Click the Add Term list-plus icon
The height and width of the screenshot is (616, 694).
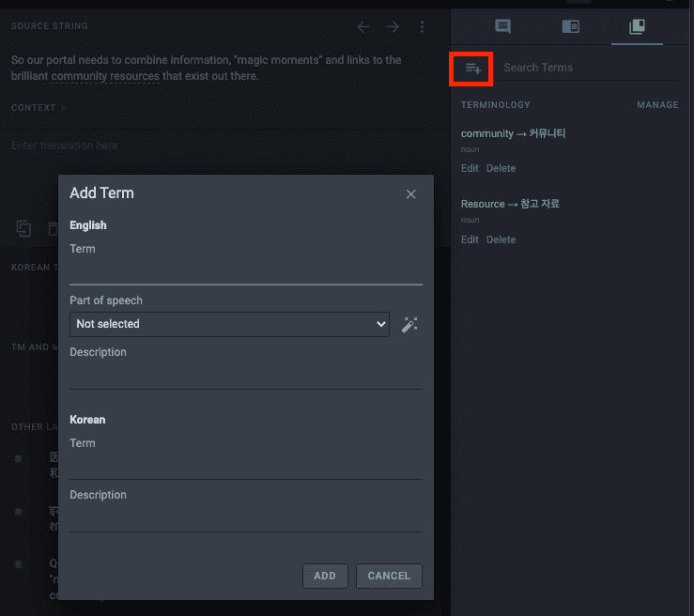click(x=472, y=69)
